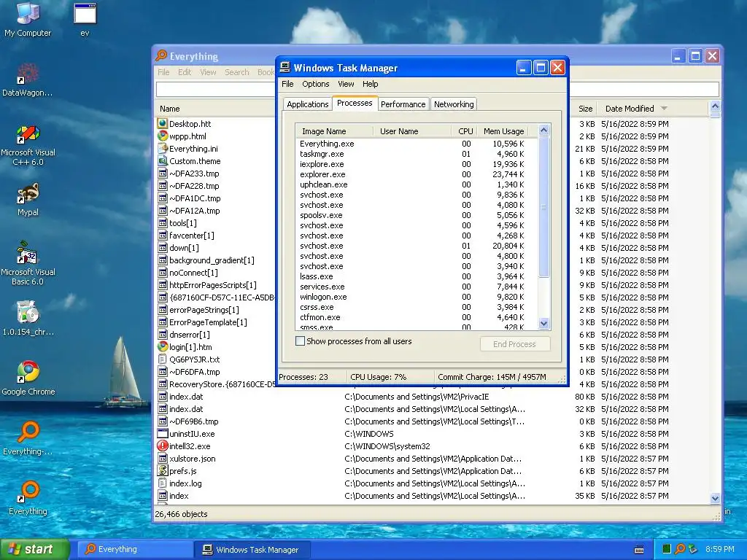Click the Everything search input field

click(215, 89)
